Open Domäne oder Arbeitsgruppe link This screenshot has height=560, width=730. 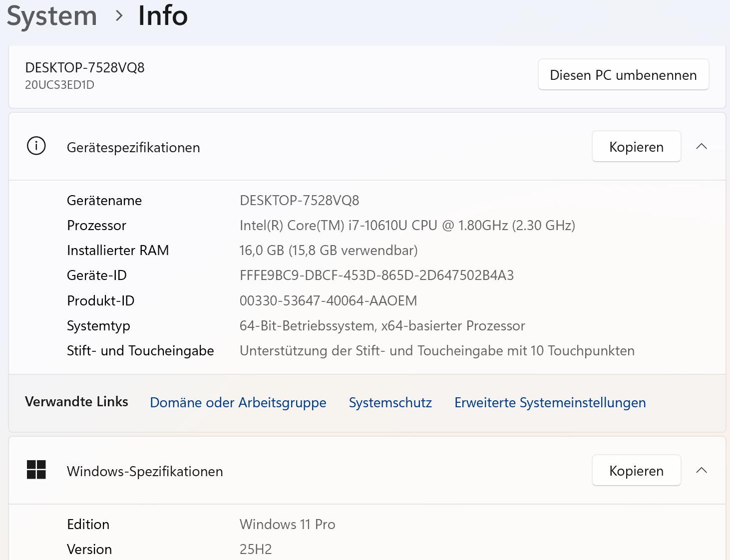238,402
